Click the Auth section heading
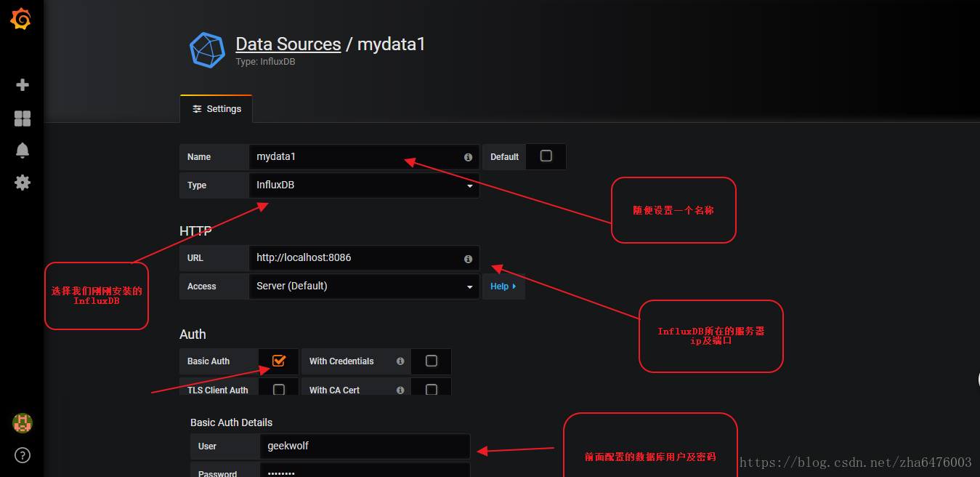This screenshot has height=477, width=980. pos(193,334)
